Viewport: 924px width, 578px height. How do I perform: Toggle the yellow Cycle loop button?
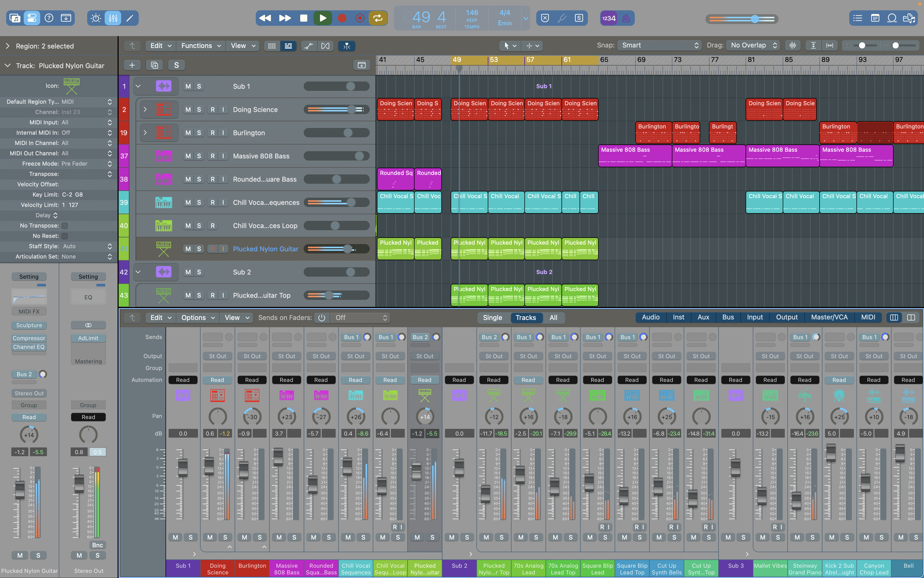coord(378,18)
